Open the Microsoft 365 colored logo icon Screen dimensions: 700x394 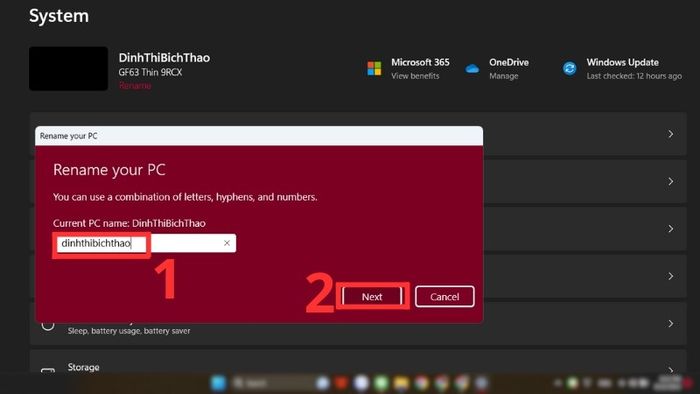tap(374, 69)
